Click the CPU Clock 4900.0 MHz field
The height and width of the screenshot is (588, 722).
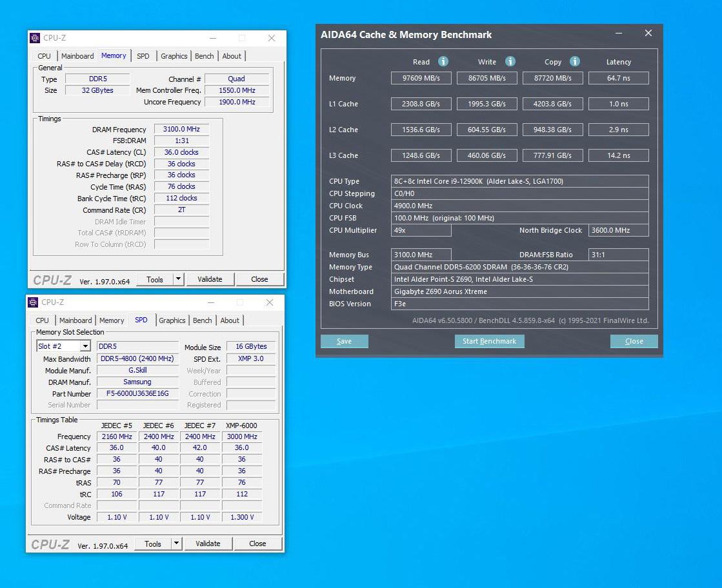[x=520, y=206]
